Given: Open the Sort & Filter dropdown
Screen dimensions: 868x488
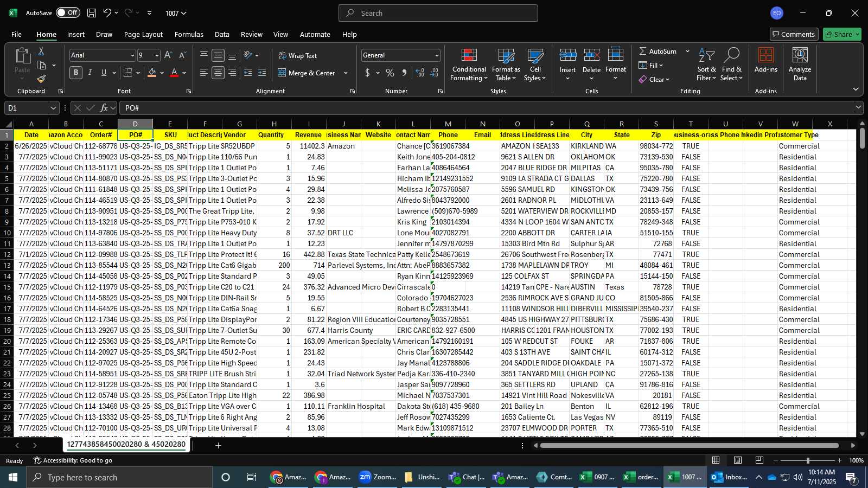Looking at the screenshot, I should pos(706,65).
